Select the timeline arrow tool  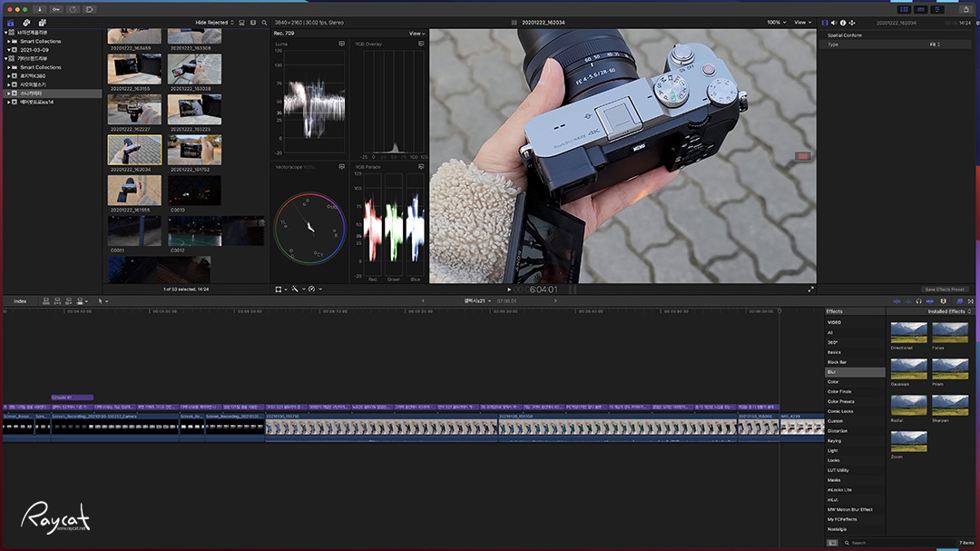point(101,300)
